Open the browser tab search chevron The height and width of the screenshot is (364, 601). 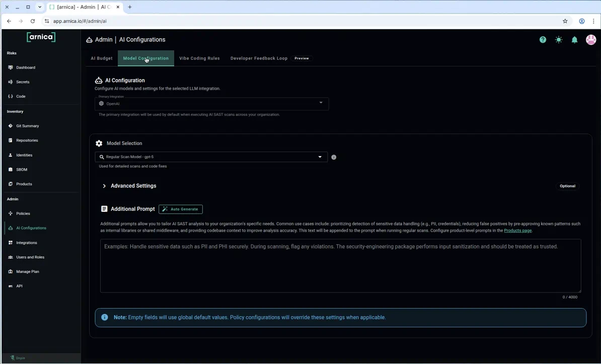39,7
